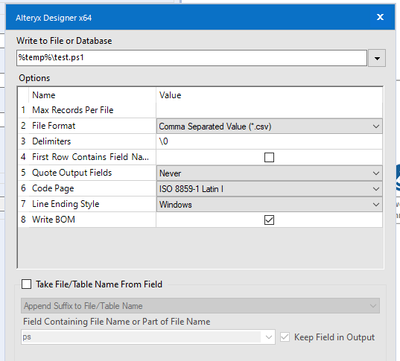This screenshot has height=361, width=400.
Task: Click the Delimiters value cell
Action: point(269,142)
